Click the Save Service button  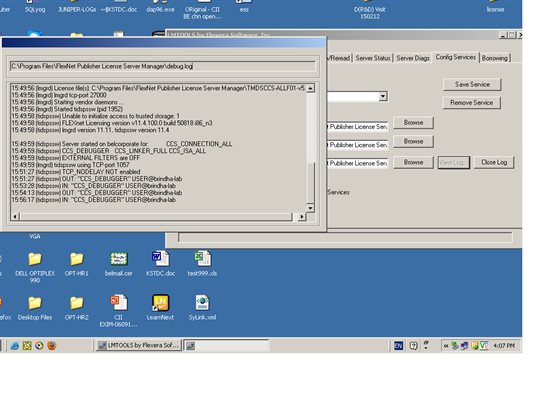click(472, 85)
